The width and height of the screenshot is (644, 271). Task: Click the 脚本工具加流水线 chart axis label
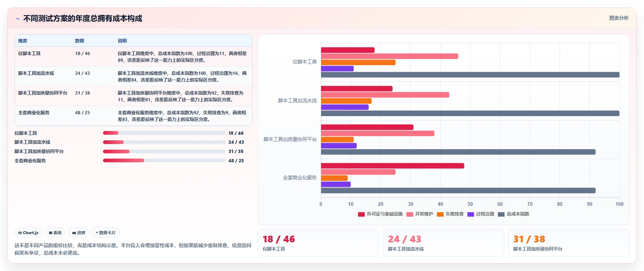[297, 101]
